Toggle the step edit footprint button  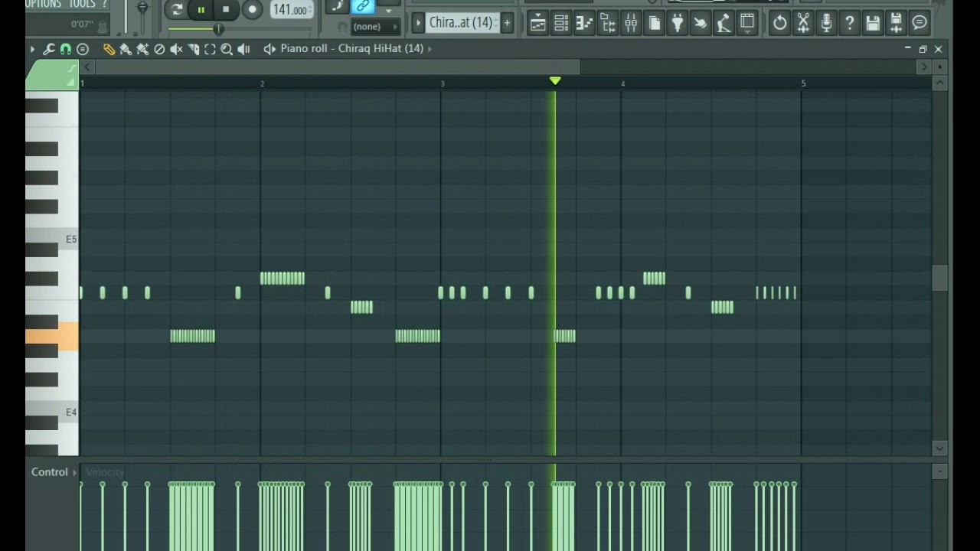tap(337, 6)
